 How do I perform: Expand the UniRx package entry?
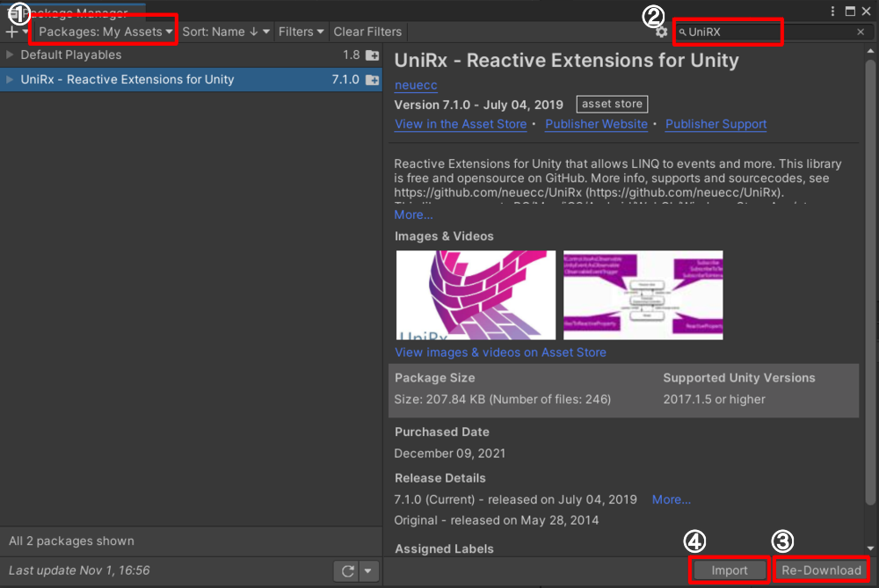click(9, 78)
